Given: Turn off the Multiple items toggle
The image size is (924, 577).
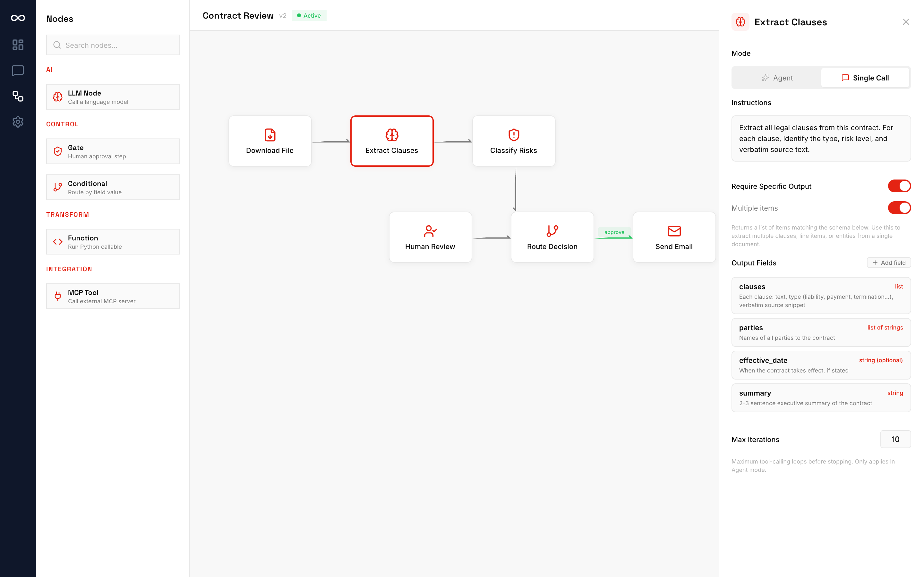Looking at the screenshot, I should [x=899, y=208].
